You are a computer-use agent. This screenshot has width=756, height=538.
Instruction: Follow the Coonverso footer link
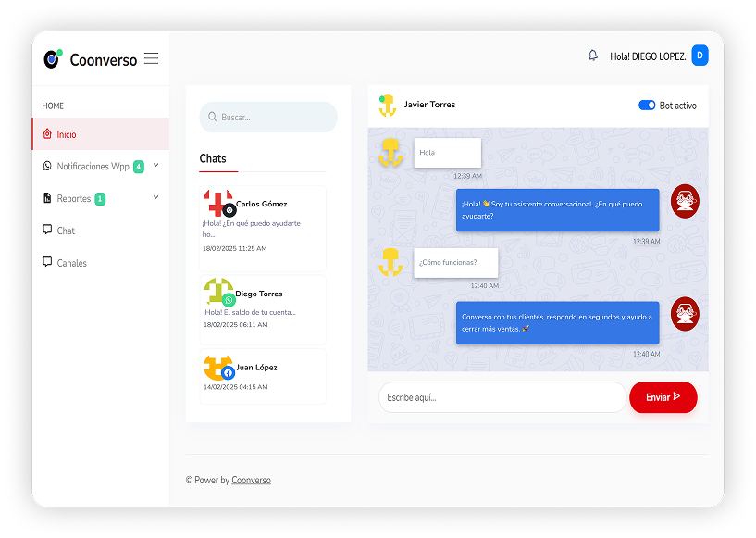pos(251,481)
